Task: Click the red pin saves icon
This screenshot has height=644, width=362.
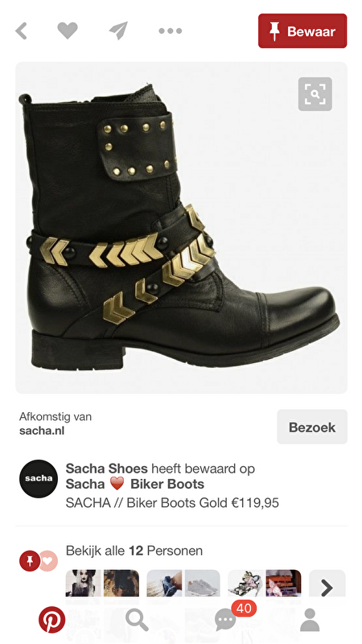Action: (30, 560)
